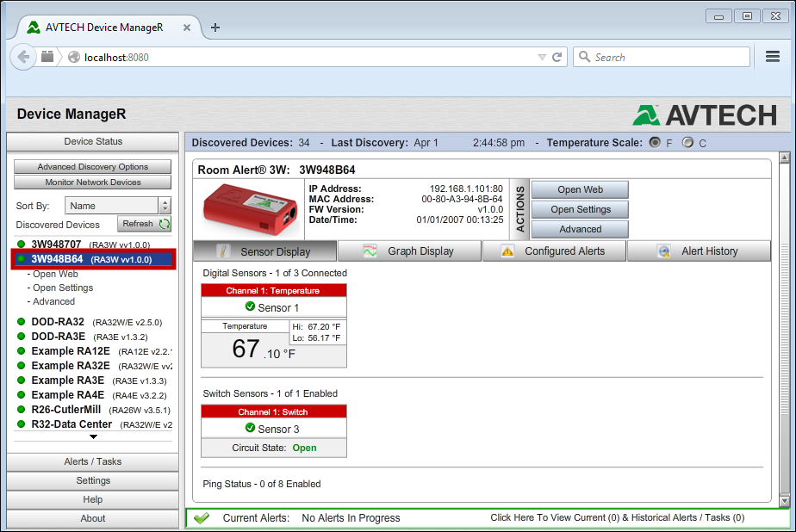Expand device list with down arrow

click(x=93, y=437)
